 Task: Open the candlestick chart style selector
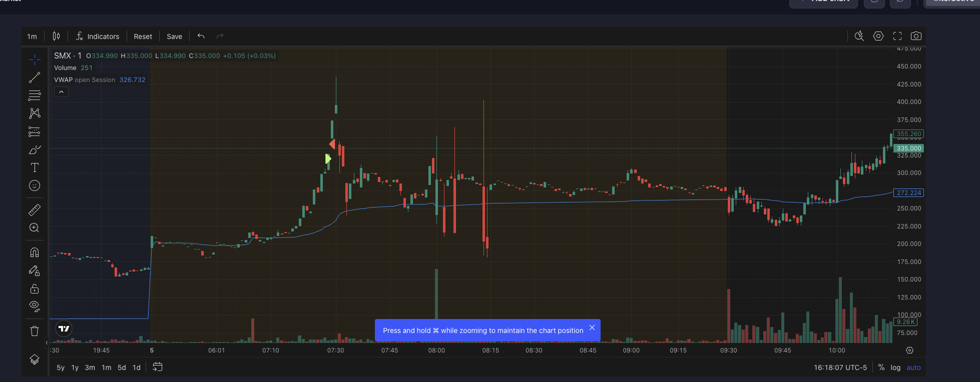coord(56,36)
